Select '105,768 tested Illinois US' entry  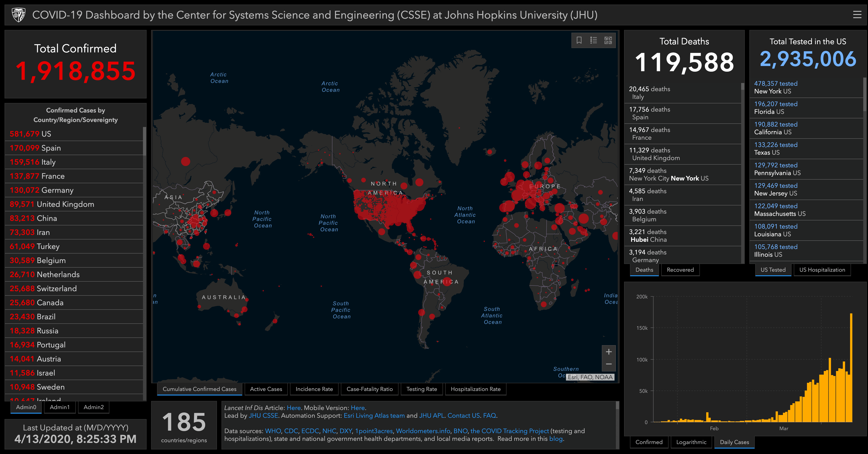pos(806,251)
